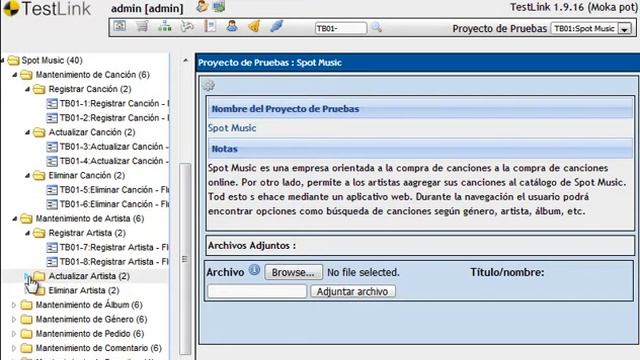Collapse the Mantenimiento de Artista folder
The width and height of the screenshot is (640, 360).
coord(14,219)
